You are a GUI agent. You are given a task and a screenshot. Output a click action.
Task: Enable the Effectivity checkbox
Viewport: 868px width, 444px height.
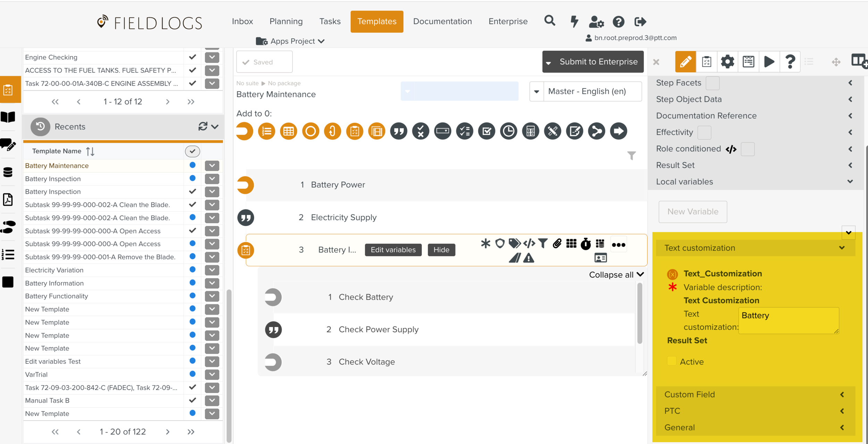click(x=704, y=132)
